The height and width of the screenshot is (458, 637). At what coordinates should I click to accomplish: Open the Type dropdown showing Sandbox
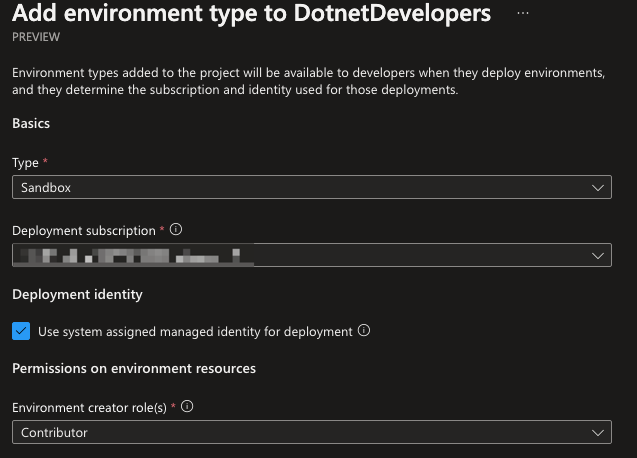click(x=300, y=187)
